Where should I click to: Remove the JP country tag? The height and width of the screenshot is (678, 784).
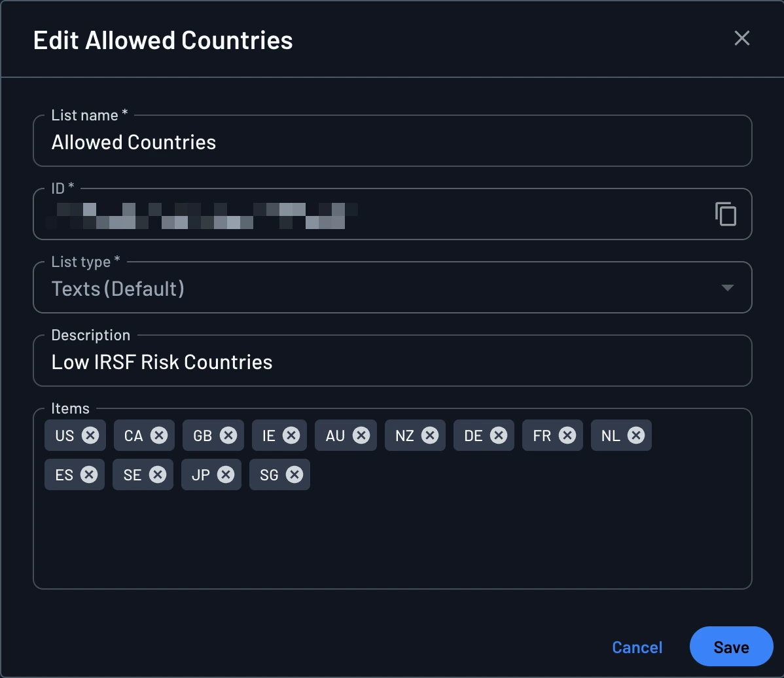coord(226,474)
